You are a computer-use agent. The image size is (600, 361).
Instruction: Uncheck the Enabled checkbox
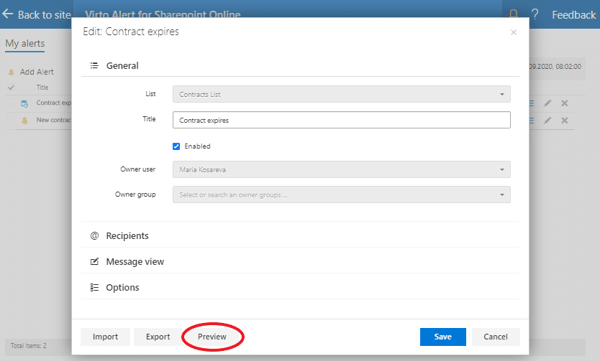(x=176, y=146)
